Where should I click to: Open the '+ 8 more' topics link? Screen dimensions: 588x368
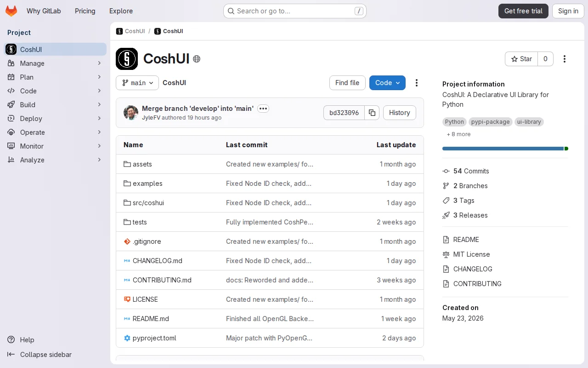458,134
